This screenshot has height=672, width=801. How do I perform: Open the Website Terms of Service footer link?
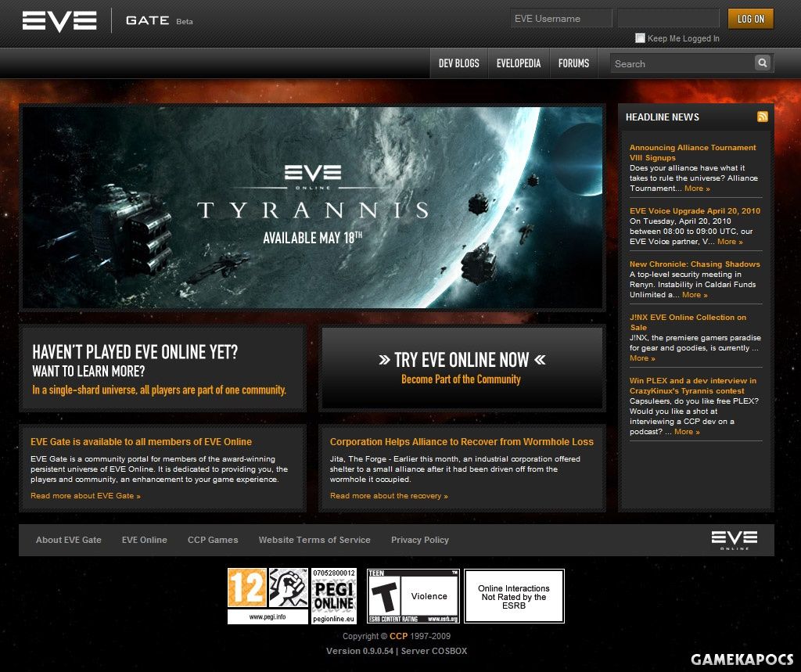[314, 540]
